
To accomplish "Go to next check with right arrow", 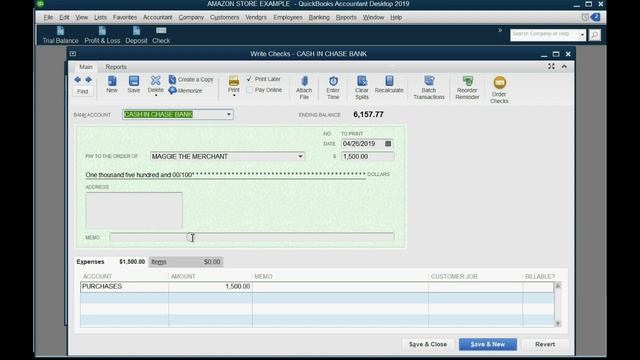I will point(88,80).
